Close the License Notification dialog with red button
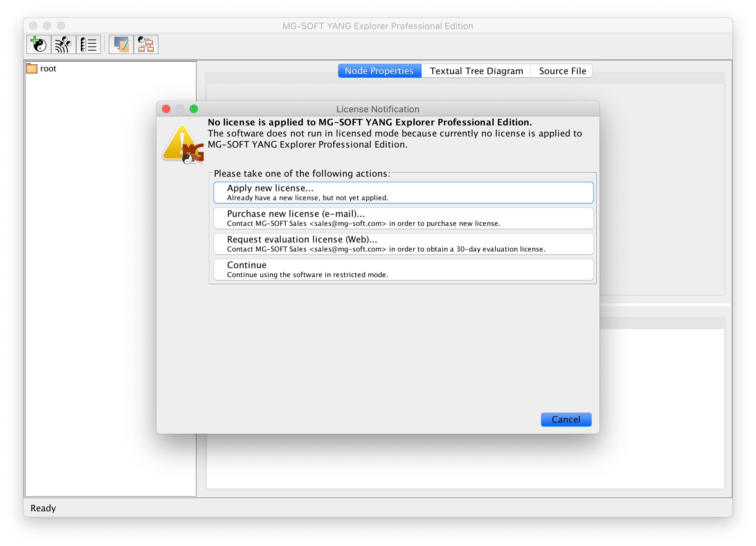756x546 pixels. click(166, 109)
